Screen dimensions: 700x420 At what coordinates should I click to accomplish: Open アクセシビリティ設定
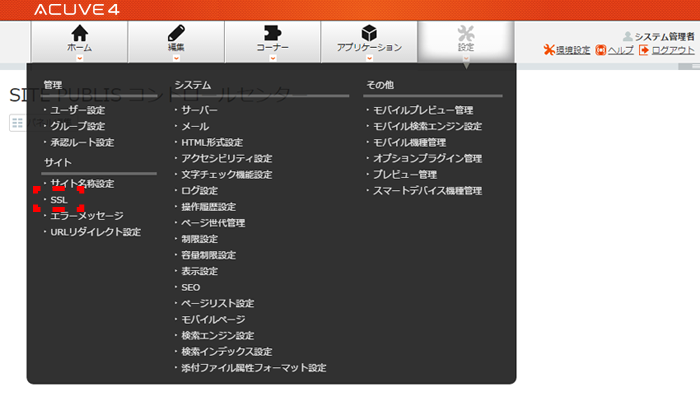pyautogui.click(x=226, y=158)
